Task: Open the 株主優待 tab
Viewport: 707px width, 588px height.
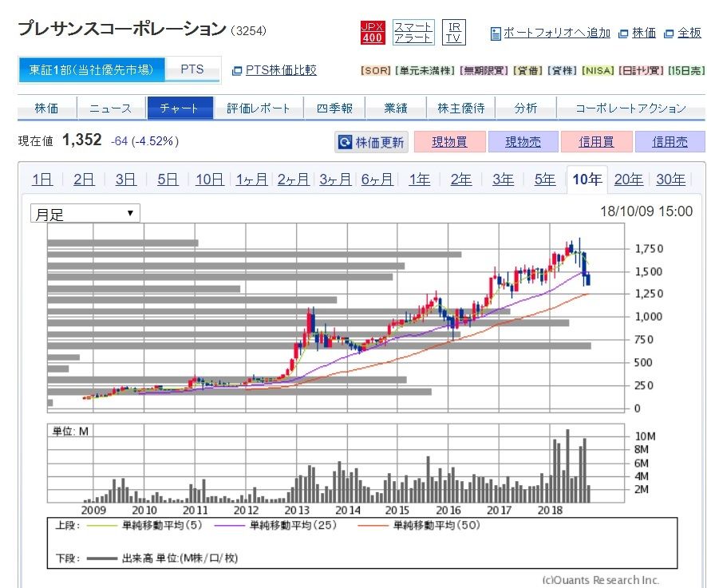Action: (460, 109)
